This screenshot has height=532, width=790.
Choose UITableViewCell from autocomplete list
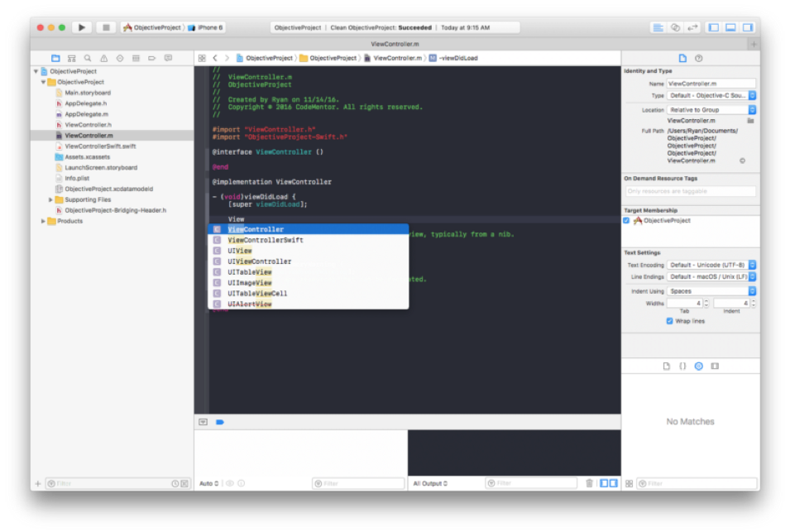pyautogui.click(x=309, y=294)
